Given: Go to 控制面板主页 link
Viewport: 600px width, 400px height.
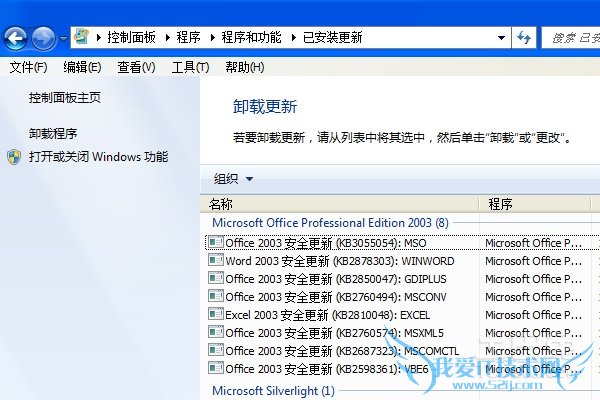Looking at the screenshot, I should 65,98.
